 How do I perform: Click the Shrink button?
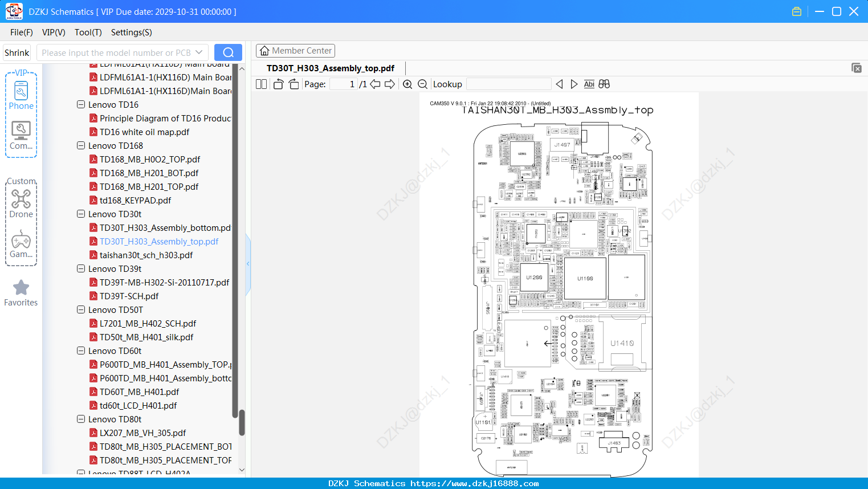tap(17, 52)
